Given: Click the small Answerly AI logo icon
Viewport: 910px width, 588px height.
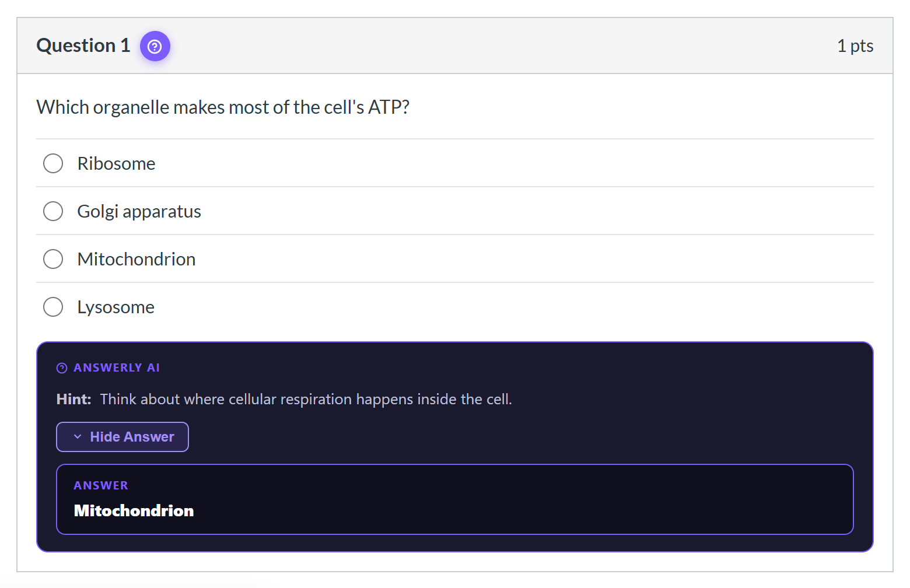Looking at the screenshot, I should 62,368.
